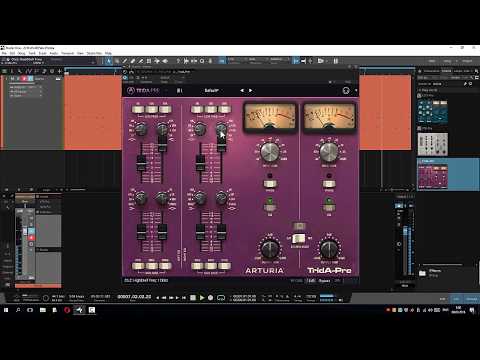Click Return to Zero in transport
The height and width of the screenshot is (360, 480).
184,298
